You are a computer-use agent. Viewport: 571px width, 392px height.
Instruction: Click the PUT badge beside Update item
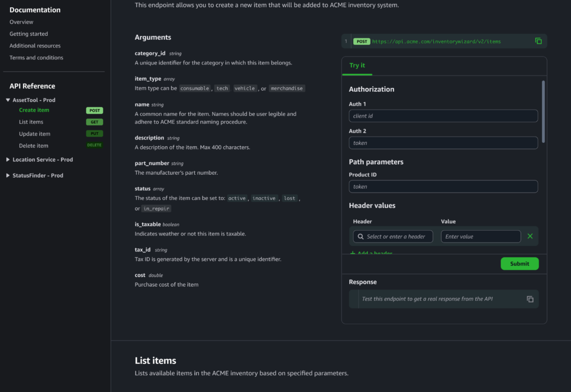click(x=94, y=134)
